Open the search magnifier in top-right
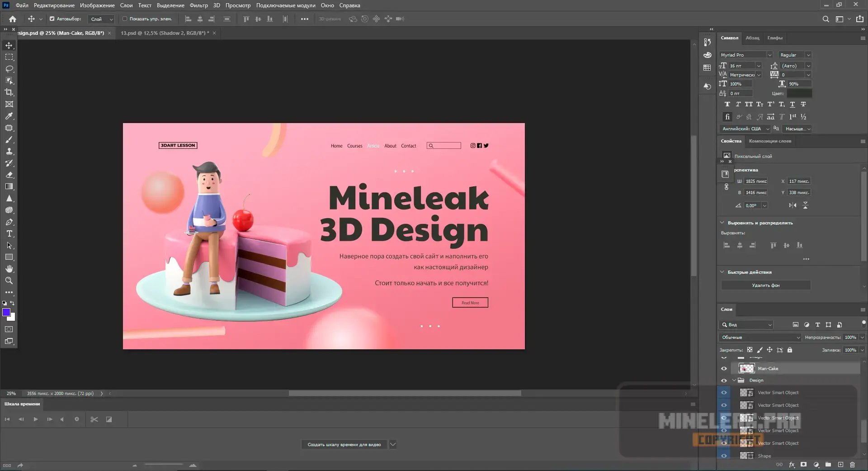The image size is (868, 471). tap(826, 19)
